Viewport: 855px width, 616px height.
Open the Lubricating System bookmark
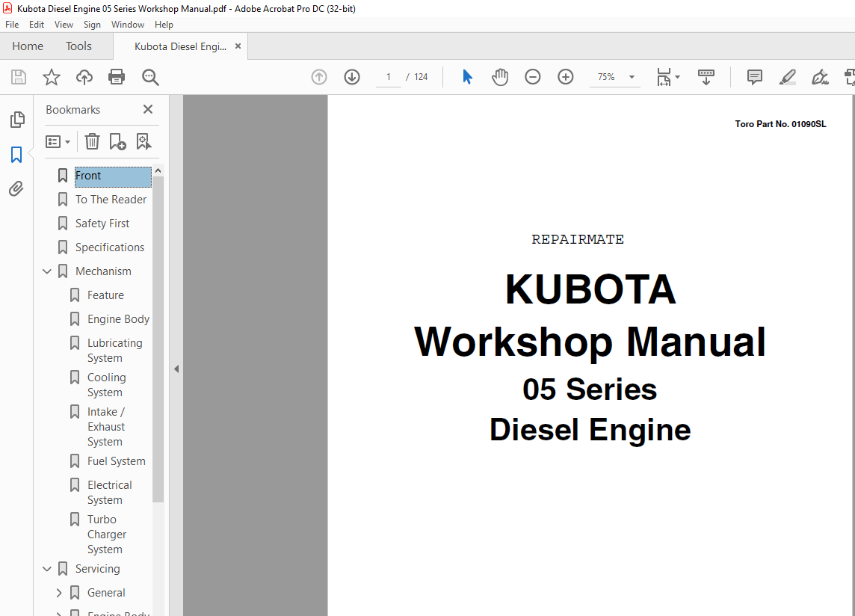[x=114, y=351]
